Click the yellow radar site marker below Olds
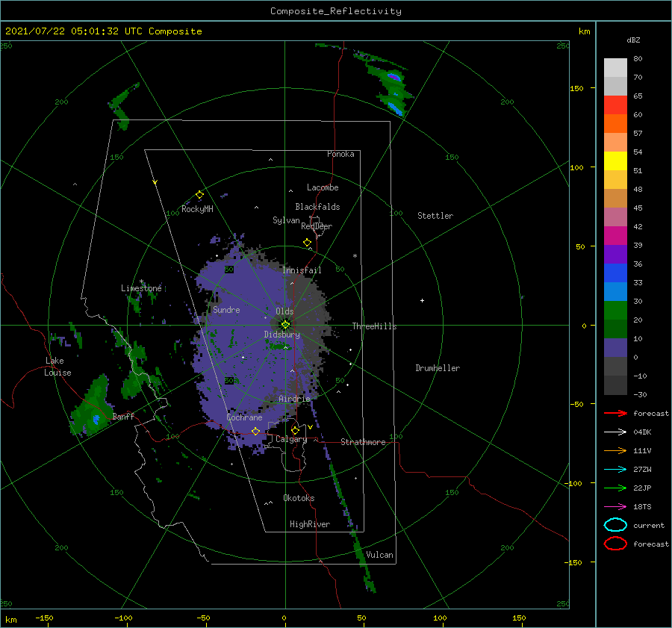The image size is (672, 628). 285,325
